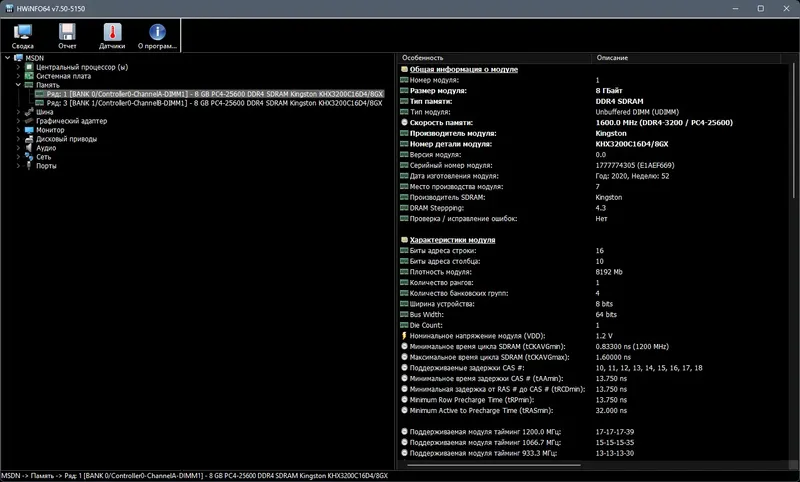Viewport: 800px width, 482px height.
Task: Click the icon beside Производитель модуля
Action: point(404,133)
